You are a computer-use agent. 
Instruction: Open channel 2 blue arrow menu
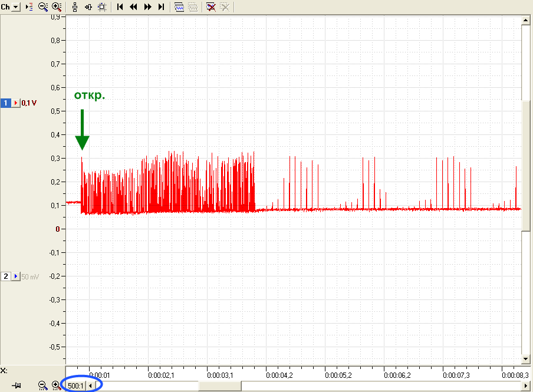click(16, 276)
